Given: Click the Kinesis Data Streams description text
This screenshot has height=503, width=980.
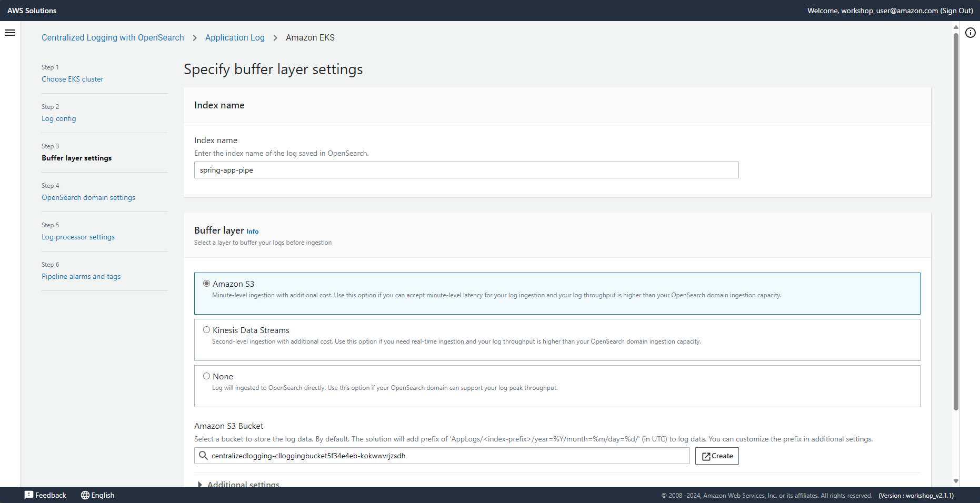Looking at the screenshot, I should pyautogui.click(x=456, y=341).
